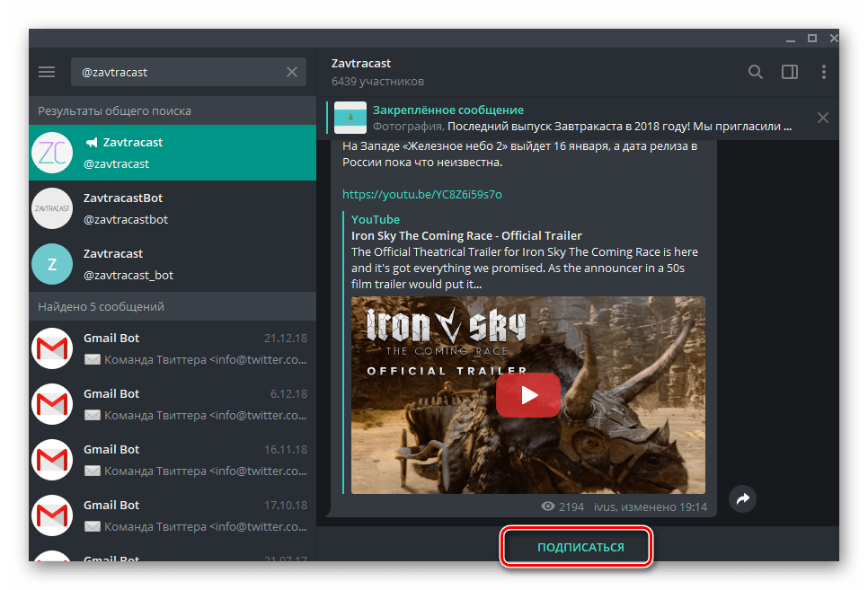Open the three-dot channel options menu
The height and width of the screenshot is (590, 868).
tap(824, 72)
